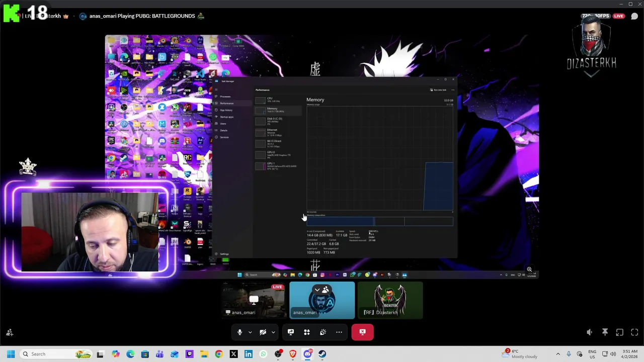The height and width of the screenshot is (362, 644).
Task: Select the GPU 1 entry in the performance list
Action: pyautogui.click(x=278, y=166)
